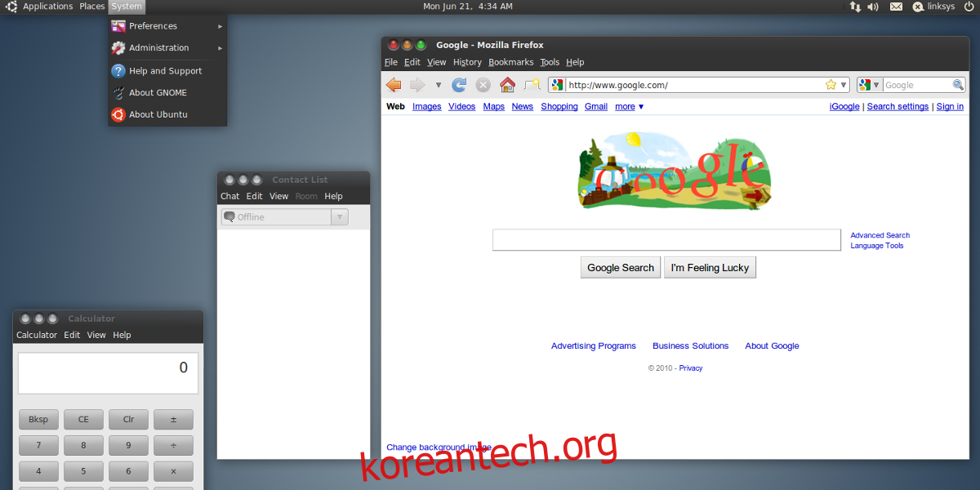Click Bksp button in Calculator

pos(38,420)
